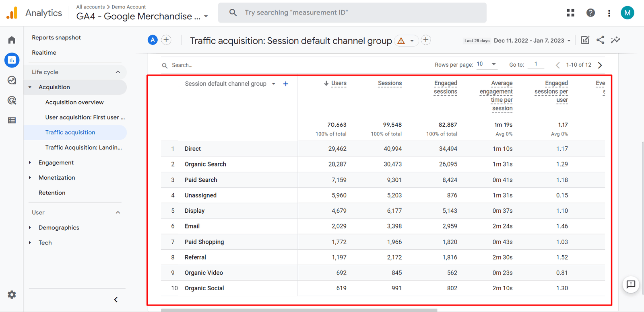Open the Google apps grid

pyautogui.click(x=570, y=13)
